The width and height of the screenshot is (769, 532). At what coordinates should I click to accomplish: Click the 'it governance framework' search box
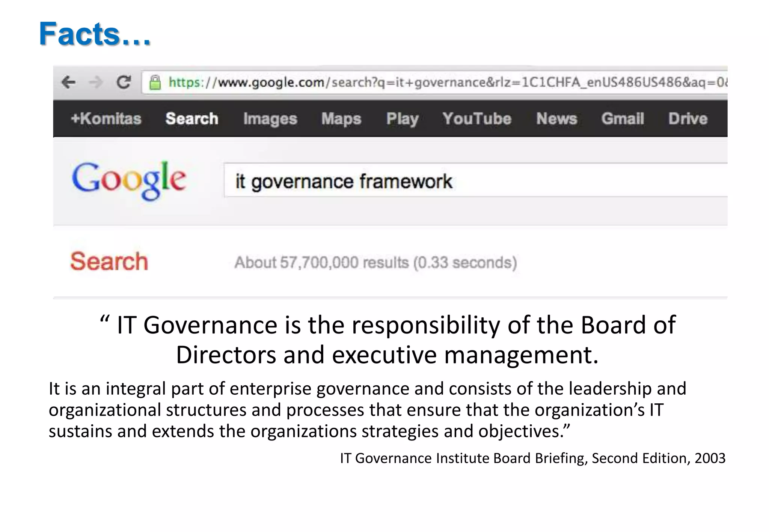point(476,180)
